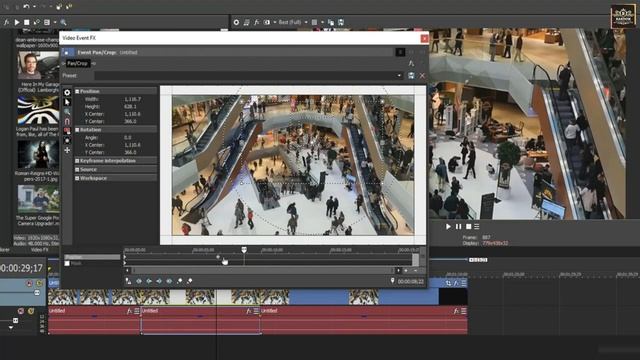Save the preview snapshot to file
The image size is (640, 360).
pos(341,22)
